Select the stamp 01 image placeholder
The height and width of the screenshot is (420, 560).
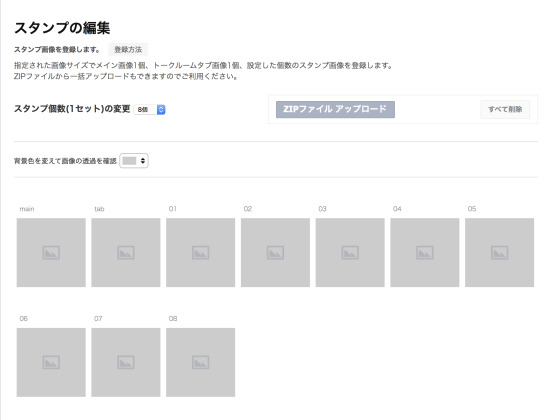pyautogui.click(x=200, y=252)
